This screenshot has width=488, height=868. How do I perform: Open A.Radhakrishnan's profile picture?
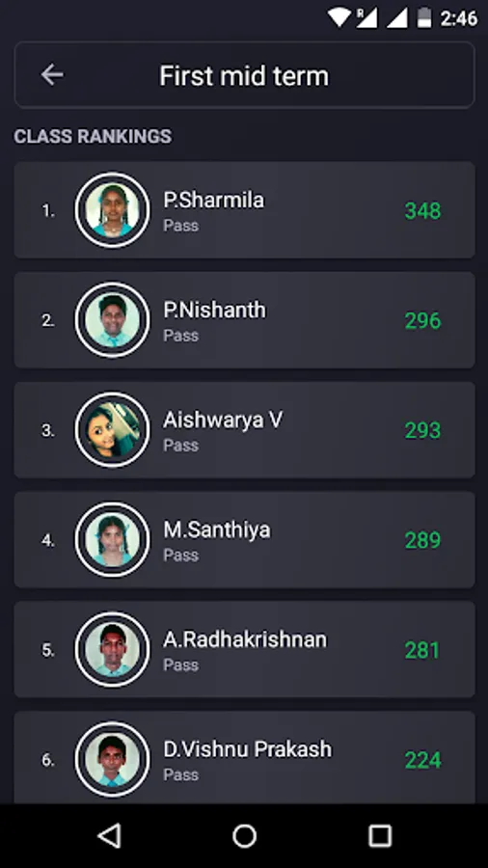pos(112,649)
